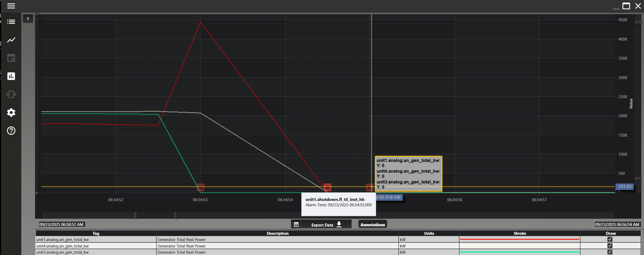Viewport: 644px width, 255px height.
Task: Select the trend line chart icon
Action: 11,40
